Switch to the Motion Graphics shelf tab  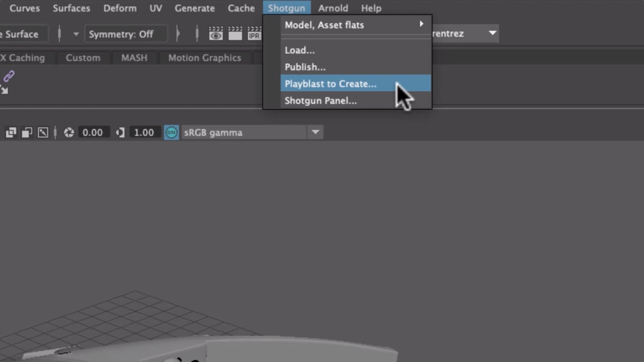205,58
